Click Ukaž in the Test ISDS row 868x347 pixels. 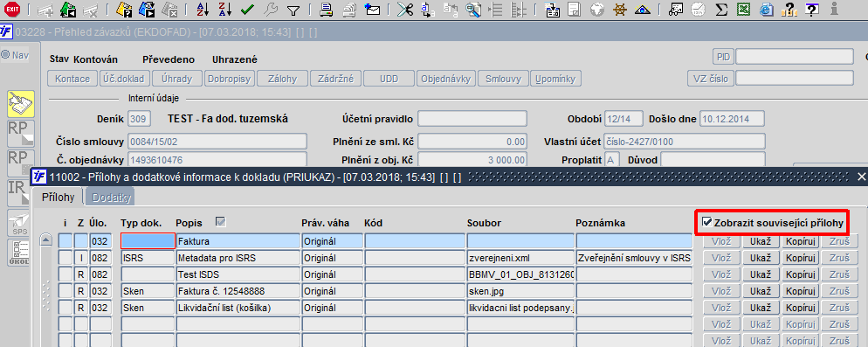[761, 274]
